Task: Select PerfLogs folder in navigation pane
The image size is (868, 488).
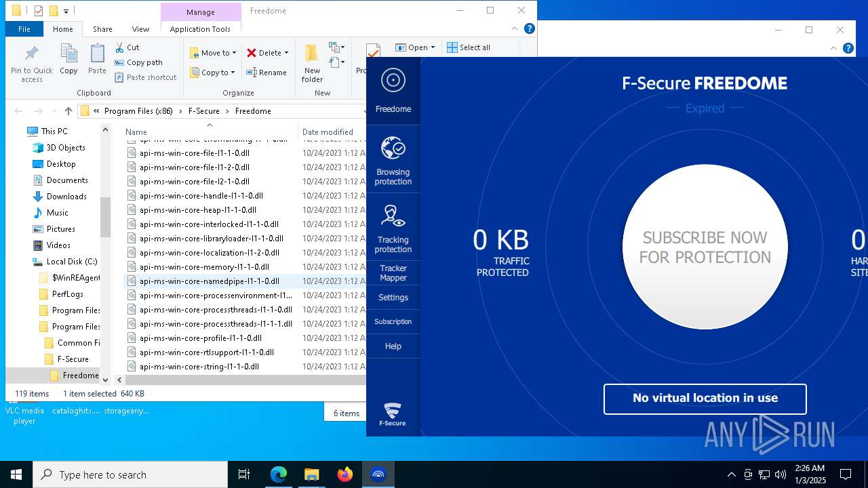Action: [x=67, y=294]
